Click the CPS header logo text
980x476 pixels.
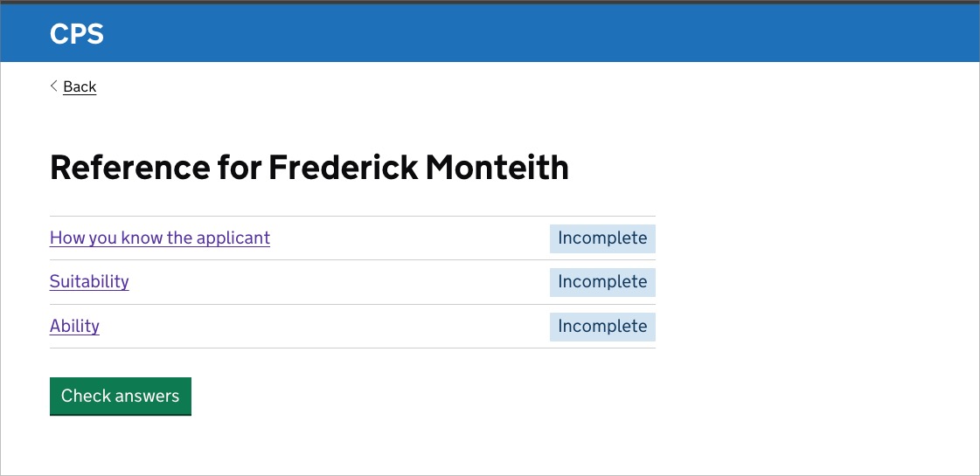coord(77,34)
